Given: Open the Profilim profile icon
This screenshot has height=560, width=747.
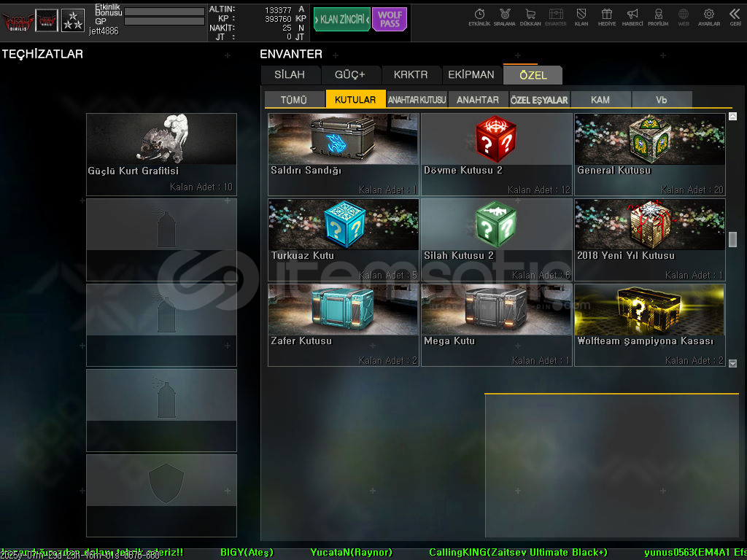Looking at the screenshot, I should point(658,17).
